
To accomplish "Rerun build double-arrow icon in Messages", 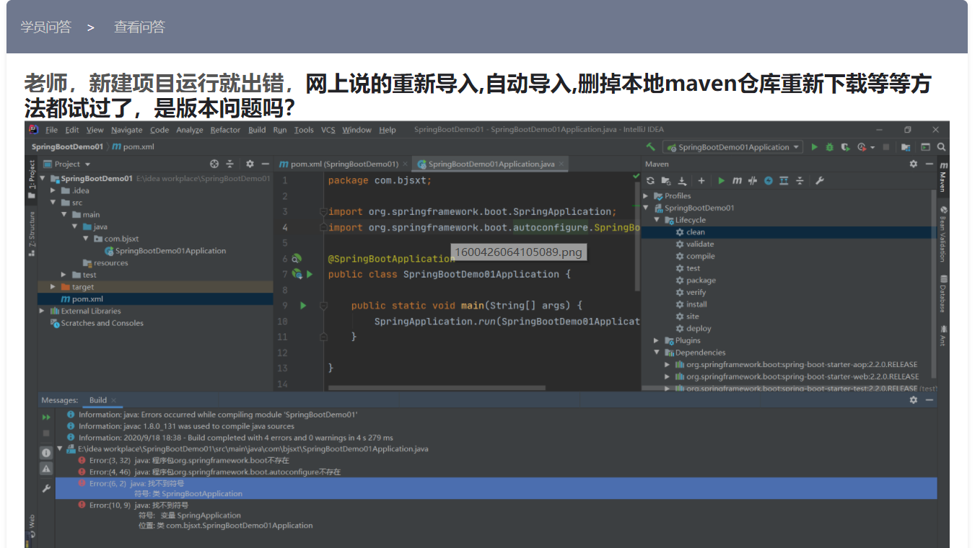I will click(46, 417).
